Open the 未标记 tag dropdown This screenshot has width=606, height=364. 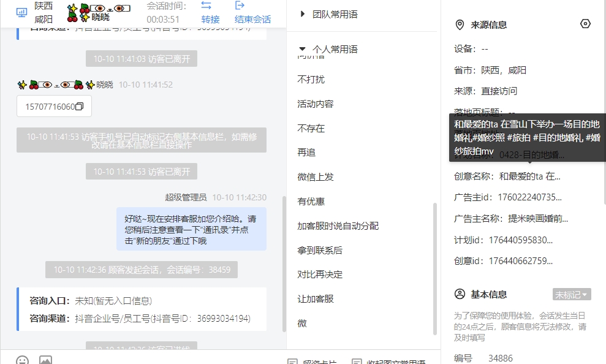pos(572,294)
